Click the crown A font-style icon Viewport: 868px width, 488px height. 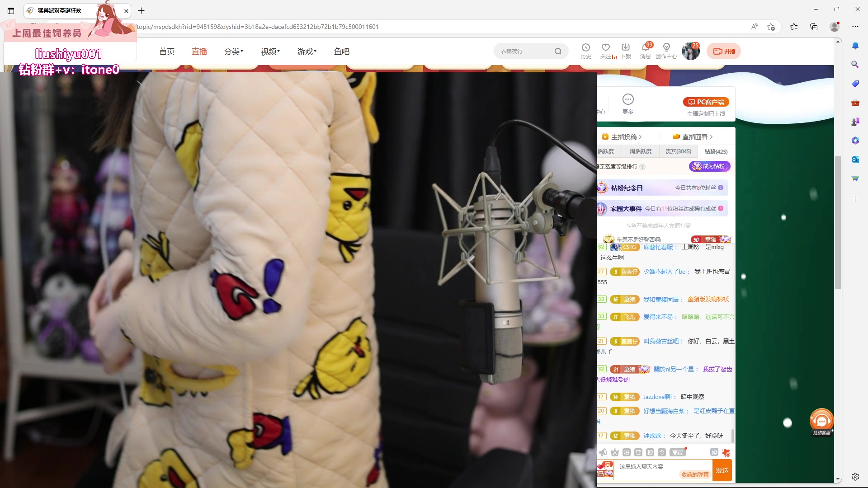614,452
